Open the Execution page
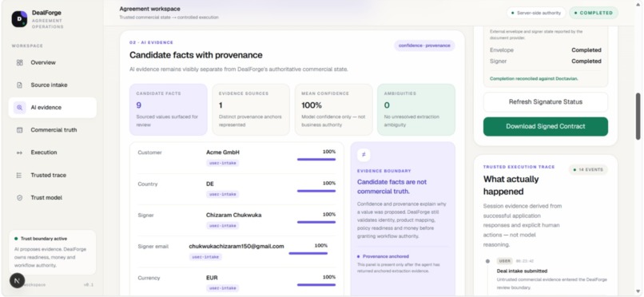 click(x=53, y=152)
